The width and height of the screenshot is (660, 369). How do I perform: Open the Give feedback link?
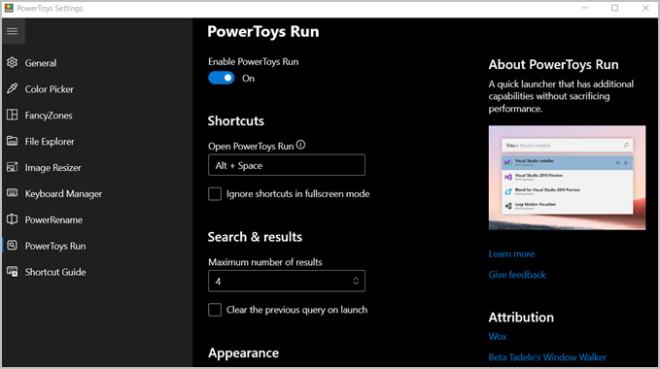pyautogui.click(x=517, y=275)
